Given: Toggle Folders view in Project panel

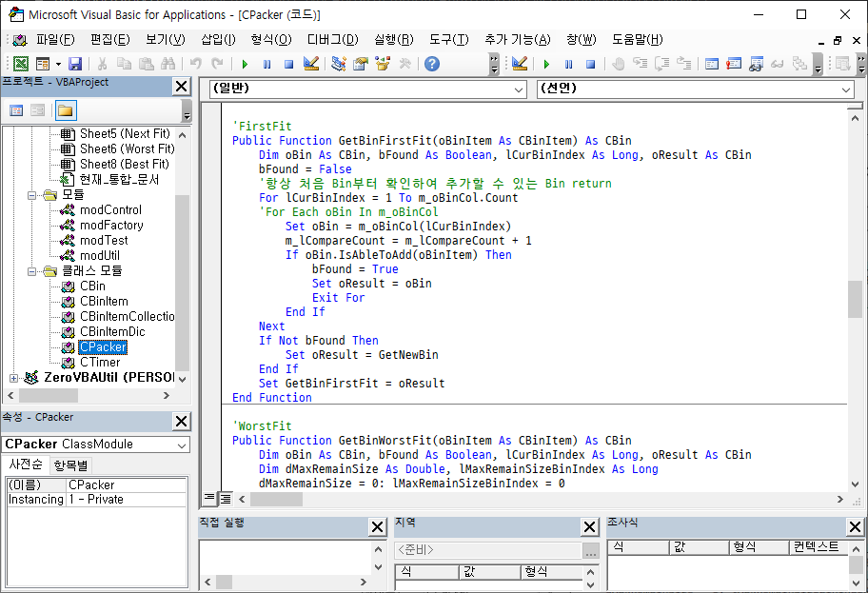Looking at the screenshot, I should (66, 110).
